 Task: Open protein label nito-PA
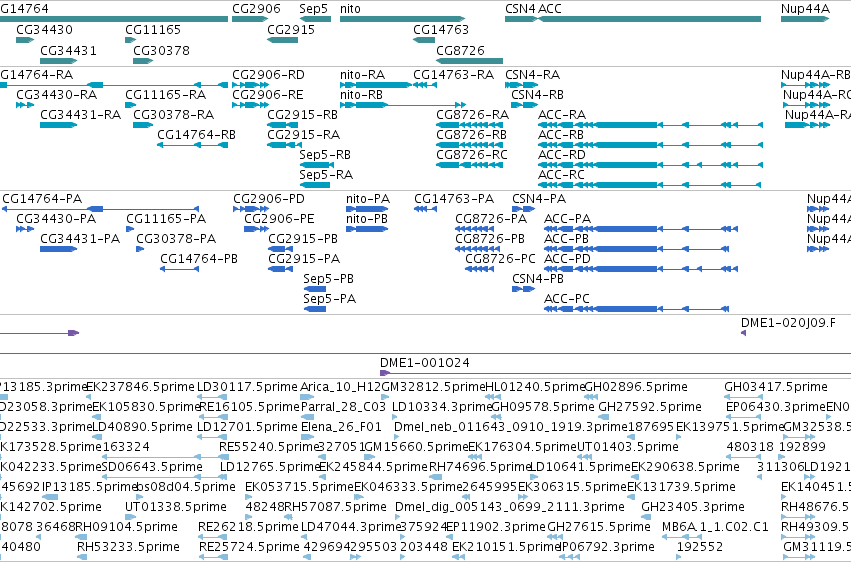click(368, 199)
